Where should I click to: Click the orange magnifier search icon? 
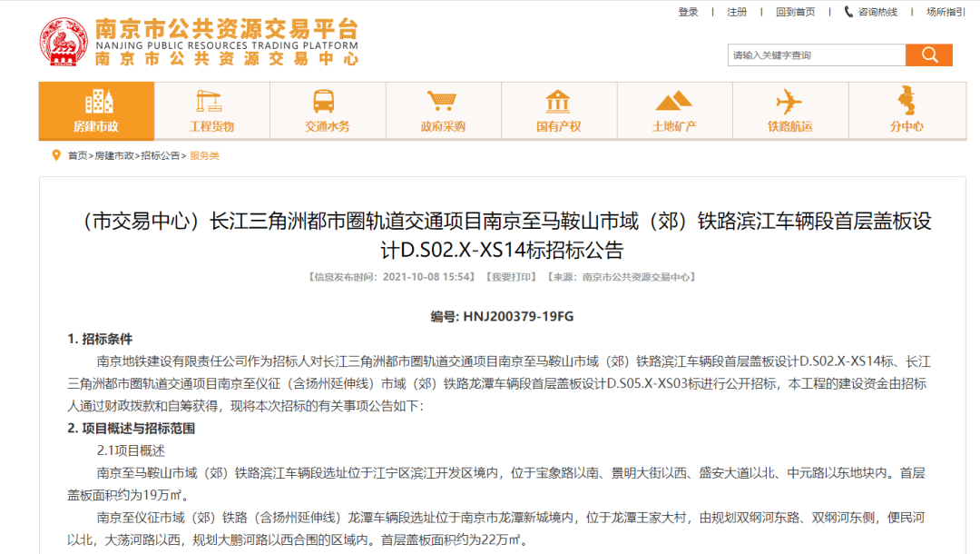pos(928,54)
